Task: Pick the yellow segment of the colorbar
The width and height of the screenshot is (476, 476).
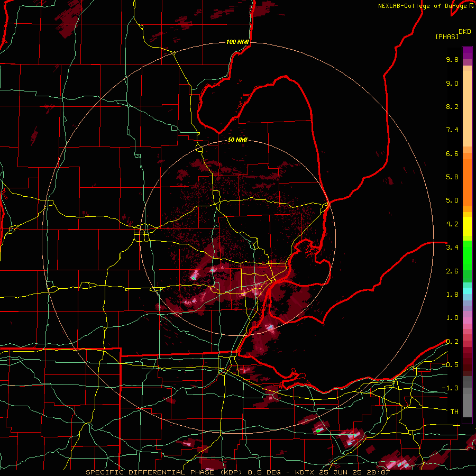Action: (x=467, y=226)
